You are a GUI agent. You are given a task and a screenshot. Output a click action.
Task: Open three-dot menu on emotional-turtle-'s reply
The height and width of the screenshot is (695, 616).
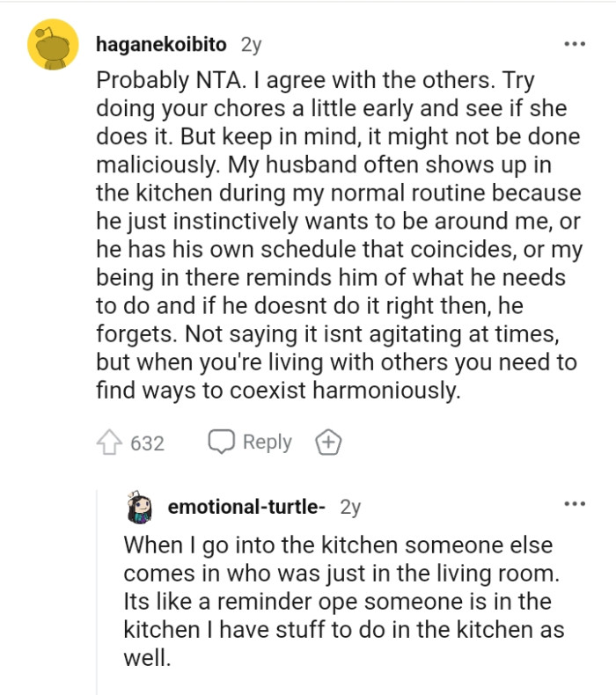575,504
